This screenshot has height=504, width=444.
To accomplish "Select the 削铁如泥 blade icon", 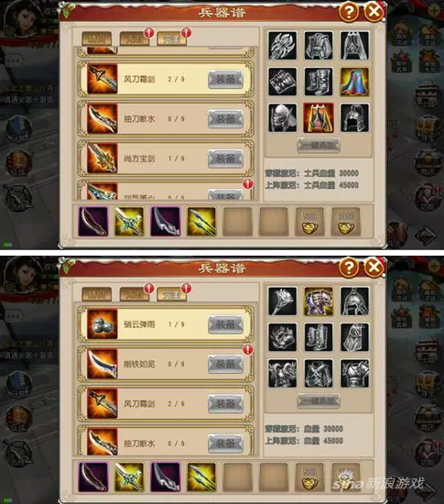I will (x=103, y=364).
